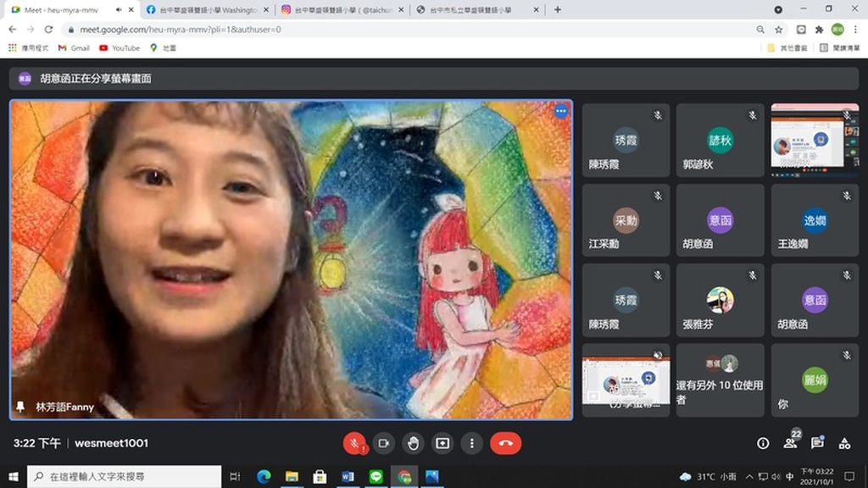Close the Facebook tab
868x488 pixels.
tap(266, 10)
